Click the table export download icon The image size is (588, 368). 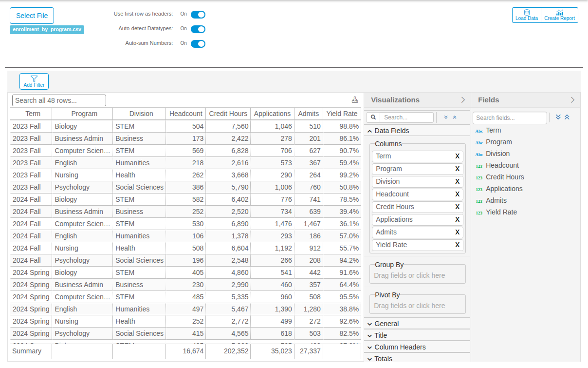coord(355,100)
